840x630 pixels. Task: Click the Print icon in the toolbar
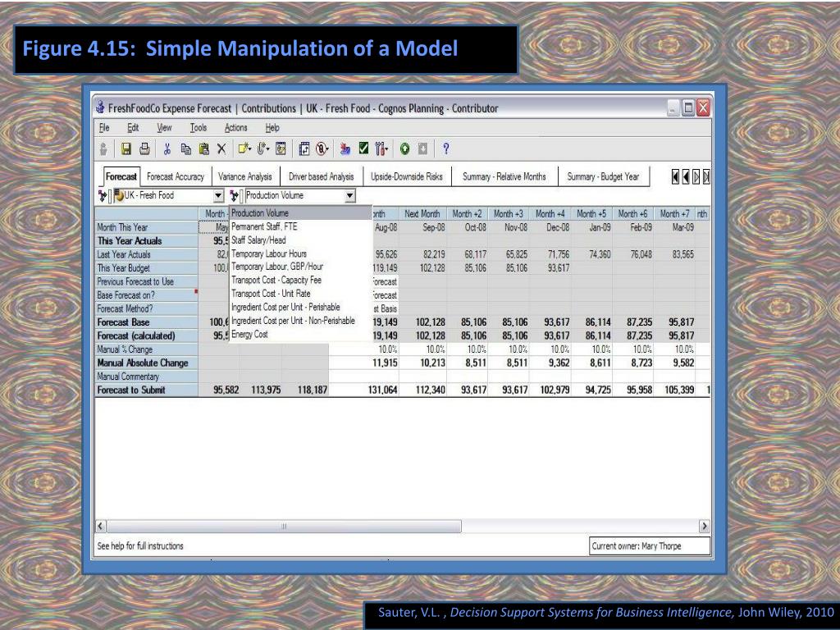pyautogui.click(x=144, y=149)
